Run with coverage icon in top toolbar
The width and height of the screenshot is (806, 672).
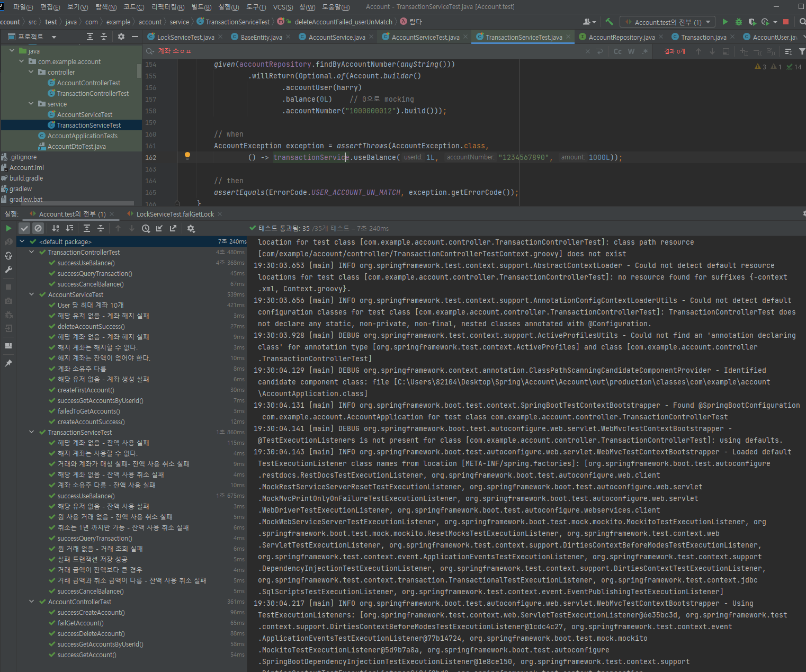752,22
